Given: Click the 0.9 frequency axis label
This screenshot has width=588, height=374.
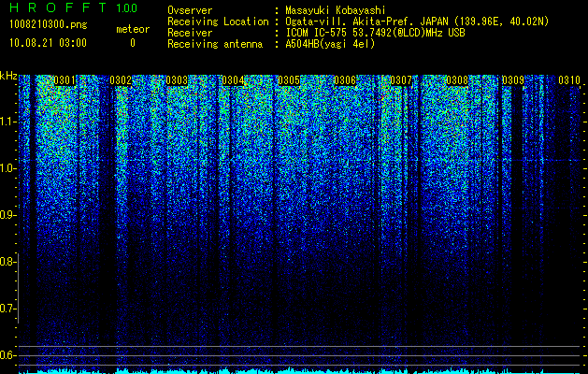Looking at the screenshot, I should coord(7,215).
